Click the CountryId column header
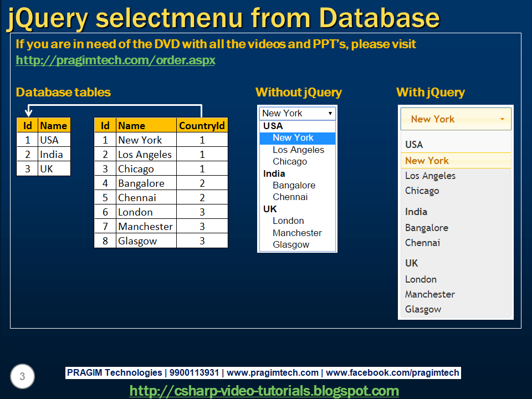Viewport: 532px width, 399px height. tap(202, 126)
